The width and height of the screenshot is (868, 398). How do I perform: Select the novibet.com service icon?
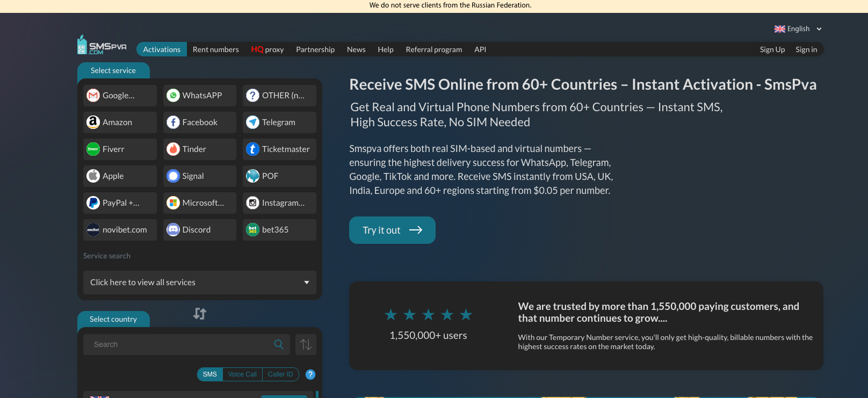tap(93, 230)
